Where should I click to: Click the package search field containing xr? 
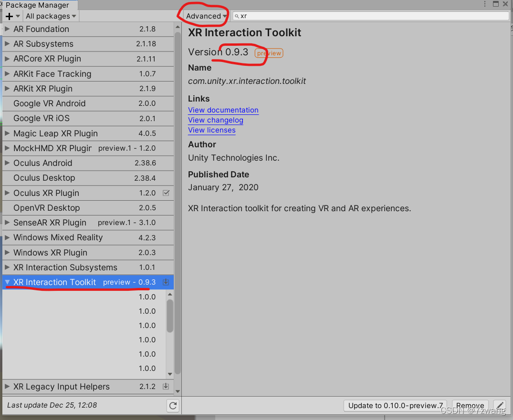tap(371, 16)
